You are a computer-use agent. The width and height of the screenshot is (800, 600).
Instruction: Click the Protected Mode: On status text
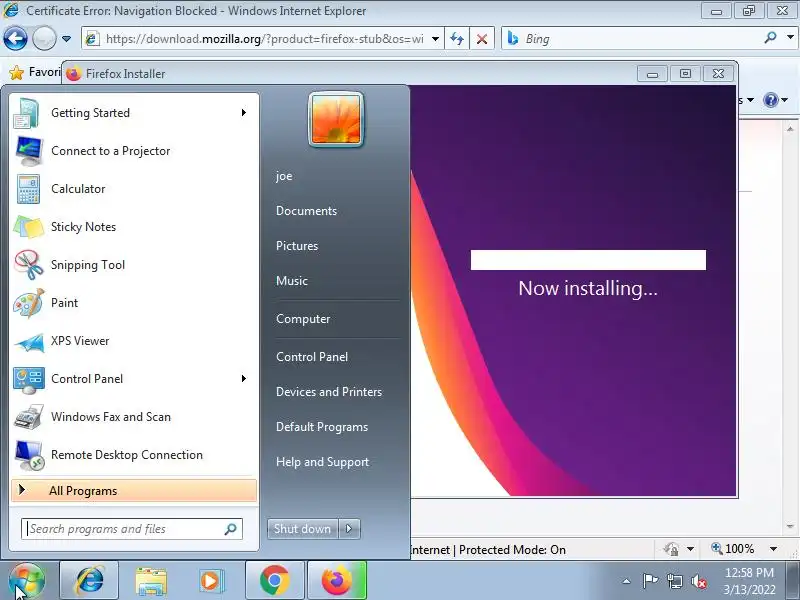click(512, 549)
